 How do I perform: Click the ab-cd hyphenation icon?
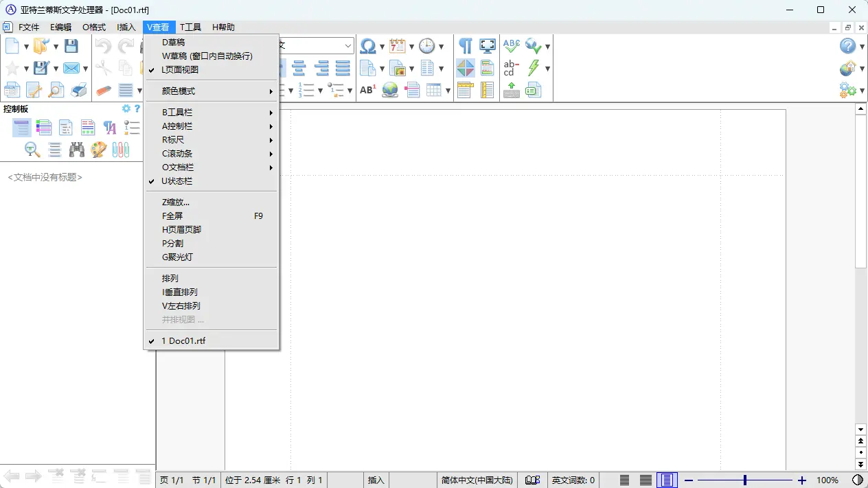tap(510, 68)
